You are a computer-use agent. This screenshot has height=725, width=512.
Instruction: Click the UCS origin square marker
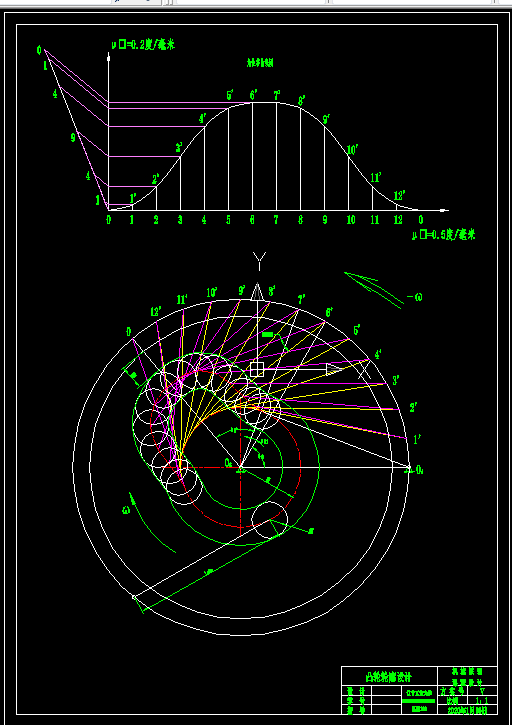coord(257,369)
